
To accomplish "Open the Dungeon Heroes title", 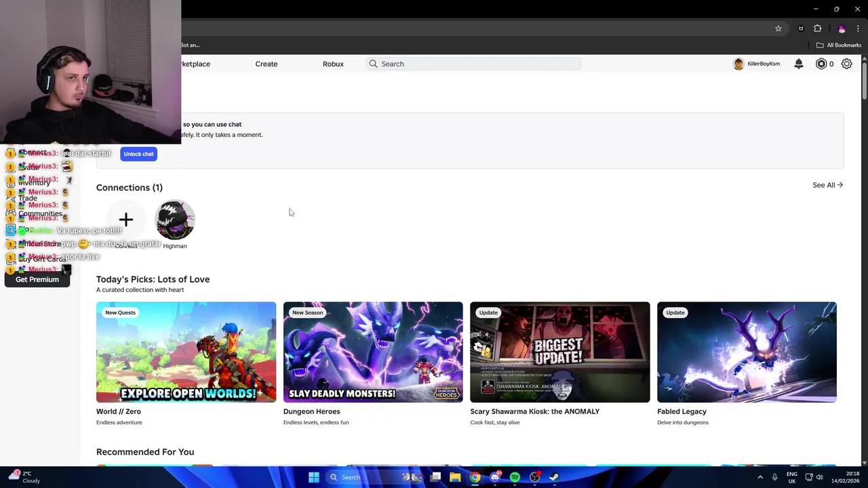I will (312, 411).
